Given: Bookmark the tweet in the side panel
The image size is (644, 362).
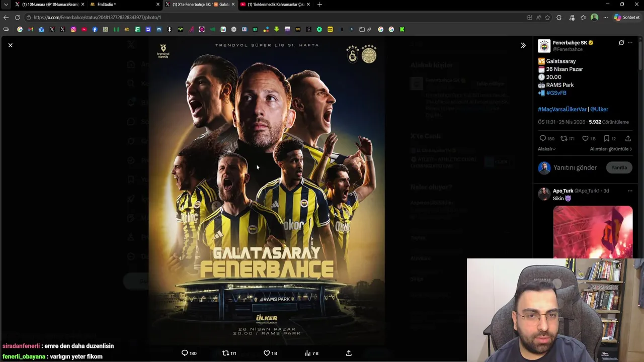Looking at the screenshot, I should pyautogui.click(x=607, y=138).
